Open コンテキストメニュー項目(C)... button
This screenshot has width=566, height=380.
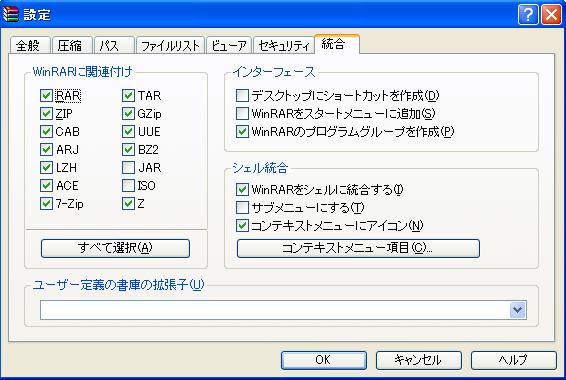click(x=358, y=248)
